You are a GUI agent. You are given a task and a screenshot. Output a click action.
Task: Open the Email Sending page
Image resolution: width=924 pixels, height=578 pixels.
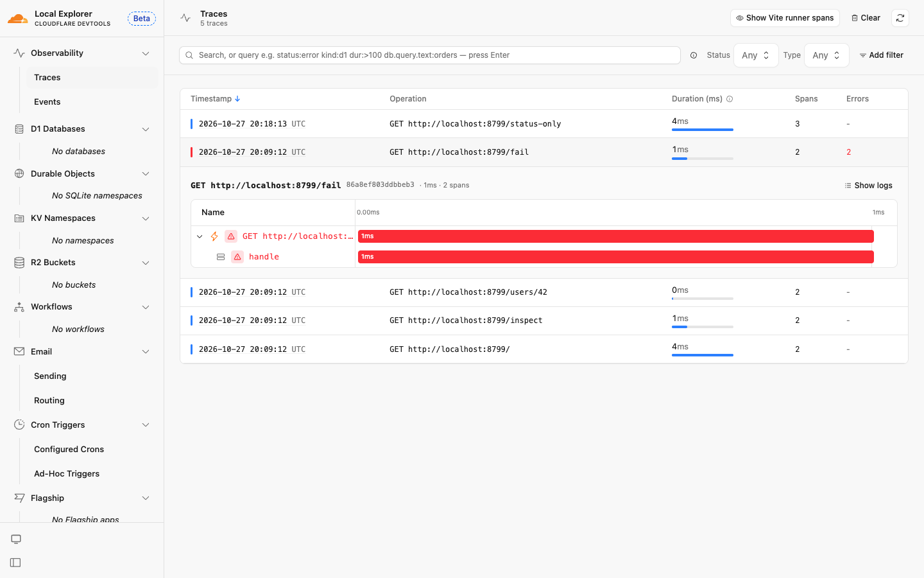[92, 376]
